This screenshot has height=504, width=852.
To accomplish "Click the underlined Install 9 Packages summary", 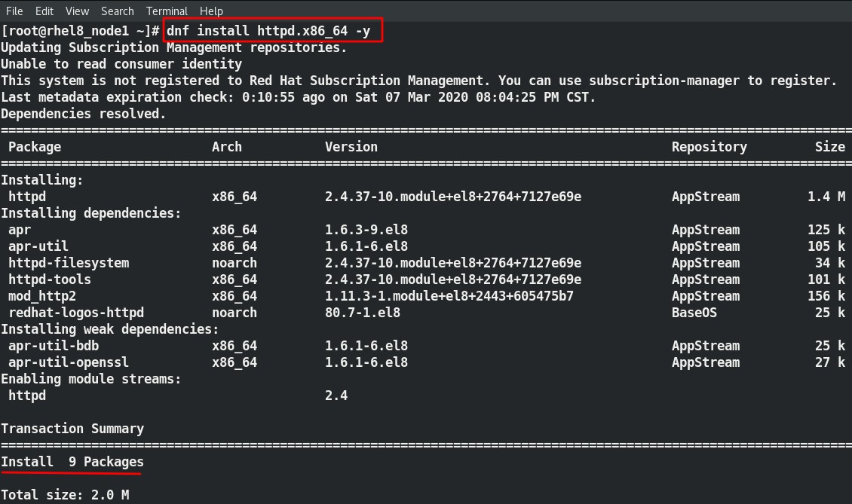I will [x=72, y=461].
